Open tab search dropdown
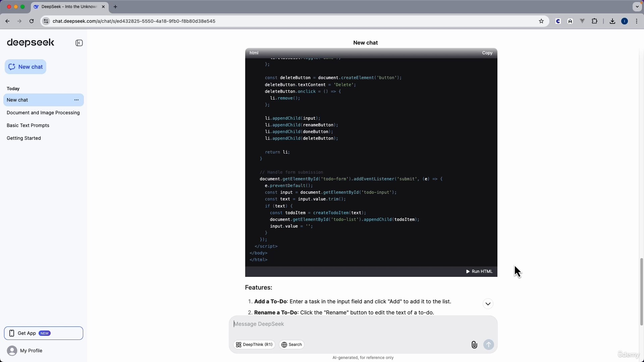The width and height of the screenshot is (644, 362). pos(637,7)
